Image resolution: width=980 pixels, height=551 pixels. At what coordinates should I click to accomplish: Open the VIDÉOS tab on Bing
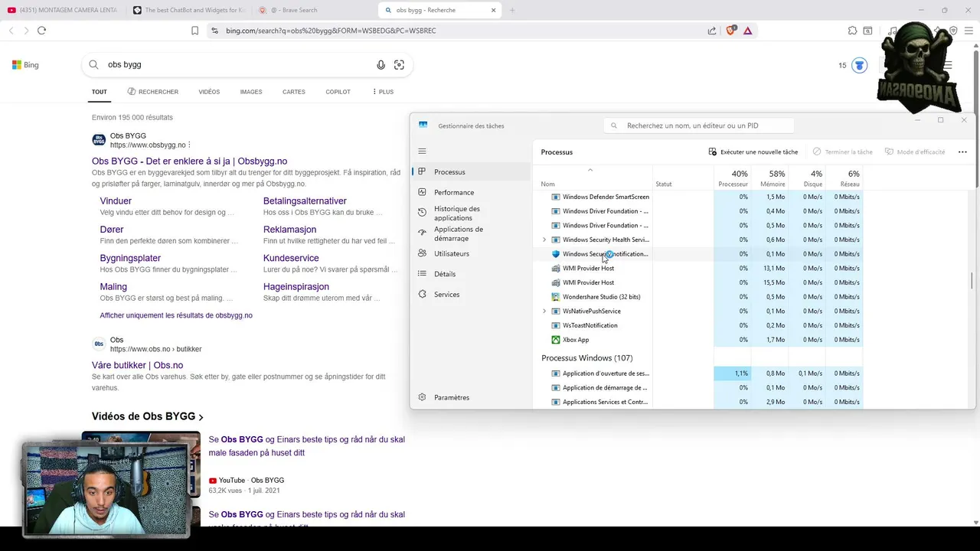pos(209,92)
